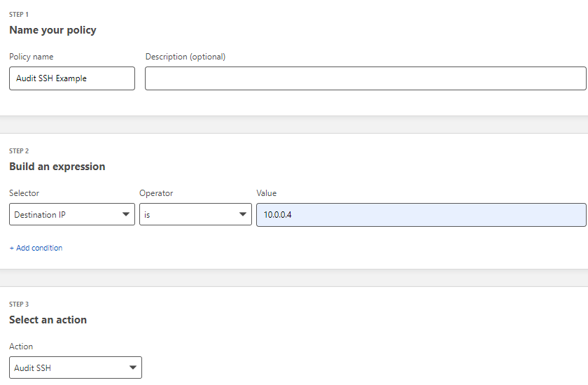Click the 'Operator' column label

(x=156, y=193)
